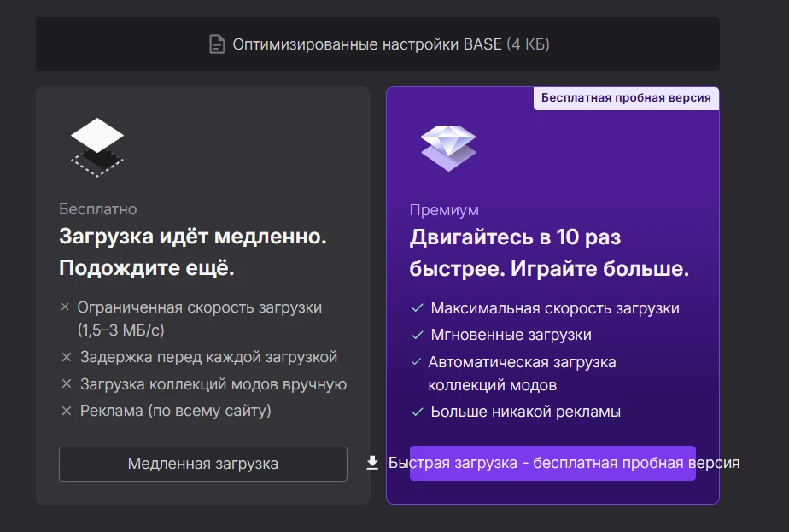Click the heading Двигайтесь в 10 раз быстрее
This screenshot has width=789, height=532.
click(548, 253)
